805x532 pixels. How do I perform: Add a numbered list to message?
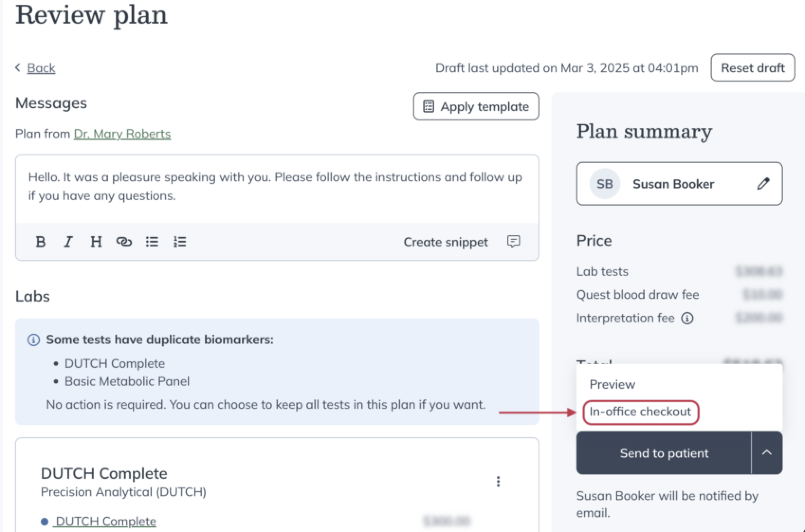click(180, 242)
